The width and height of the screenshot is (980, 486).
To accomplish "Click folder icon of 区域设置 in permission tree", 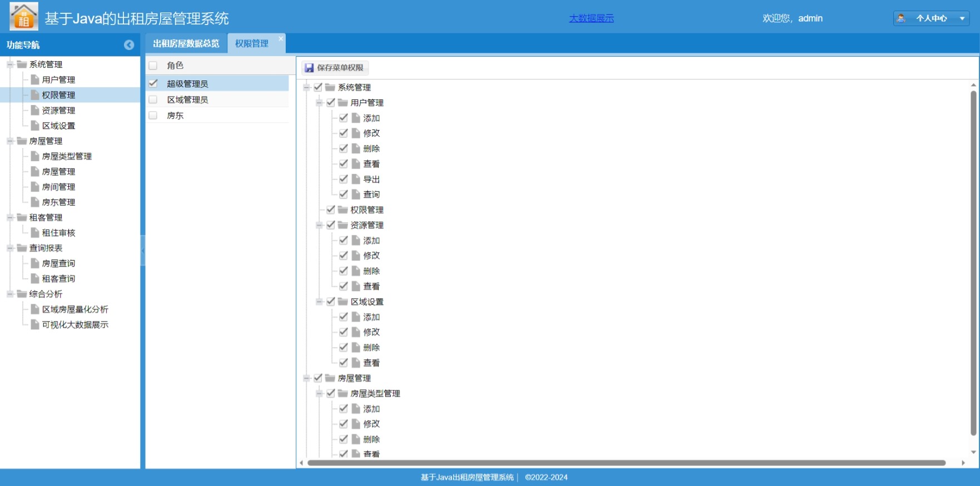I will [343, 302].
